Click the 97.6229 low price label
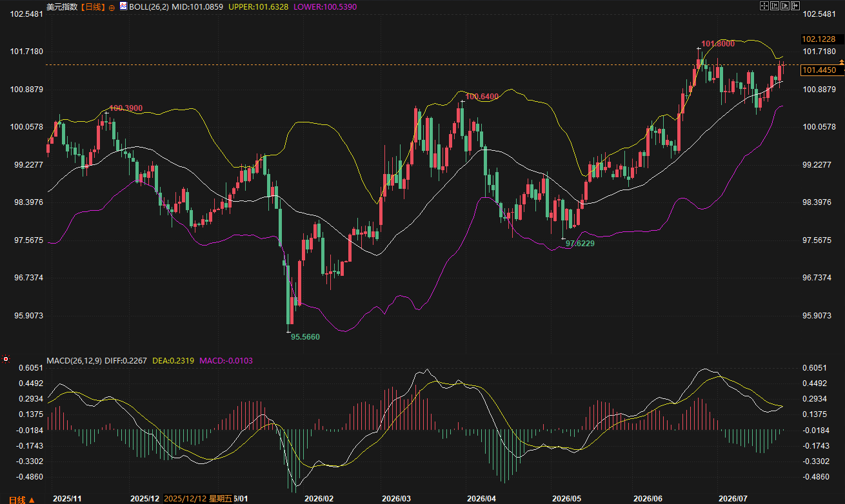The image size is (845, 504). pos(580,244)
